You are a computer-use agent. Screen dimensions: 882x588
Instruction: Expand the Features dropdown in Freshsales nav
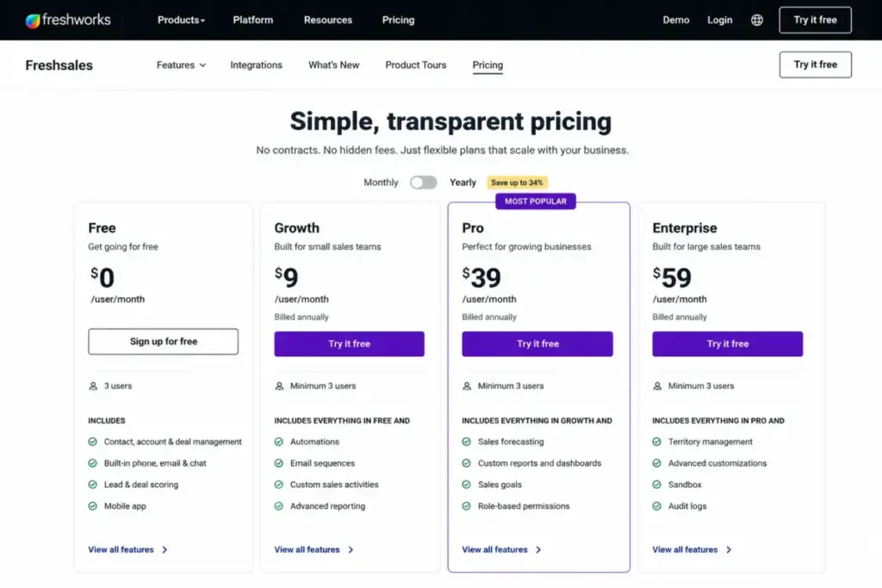click(181, 65)
